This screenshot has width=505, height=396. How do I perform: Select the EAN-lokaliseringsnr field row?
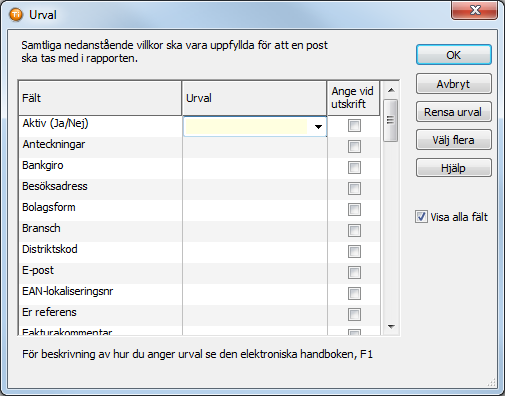pos(101,294)
